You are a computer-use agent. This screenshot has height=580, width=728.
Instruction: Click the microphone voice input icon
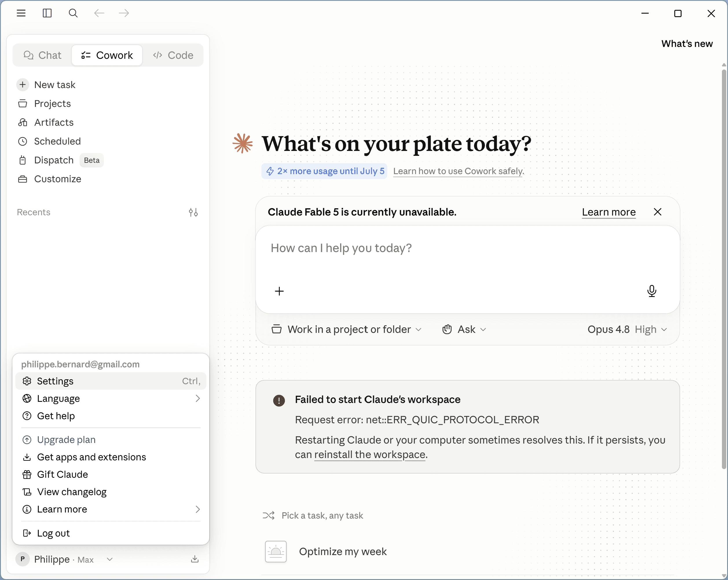[652, 291]
